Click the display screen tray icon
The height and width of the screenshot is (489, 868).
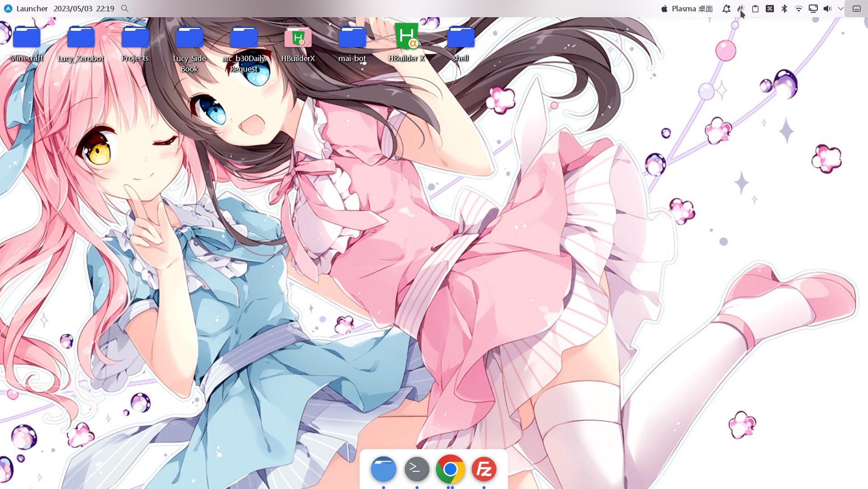813,9
